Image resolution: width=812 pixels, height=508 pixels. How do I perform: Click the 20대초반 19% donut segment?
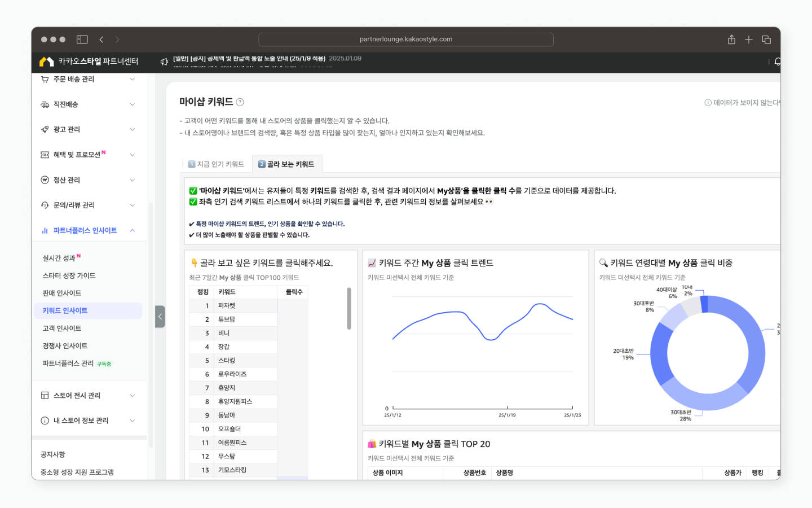(661, 354)
